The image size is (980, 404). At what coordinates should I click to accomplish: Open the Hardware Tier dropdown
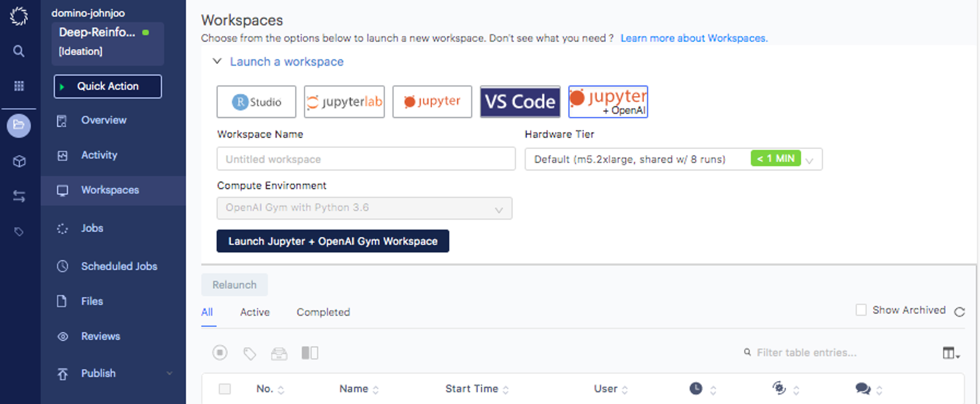673,159
